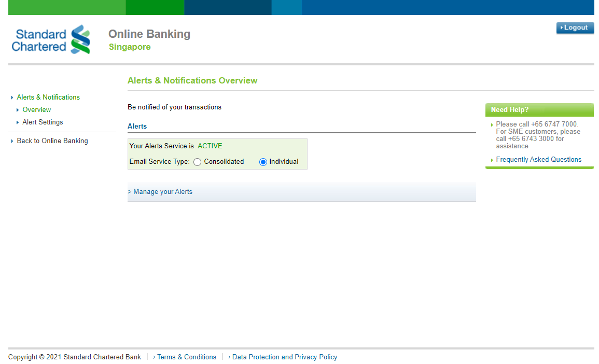Select the Consolidated email service type
599x364 pixels.
[x=197, y=162]
